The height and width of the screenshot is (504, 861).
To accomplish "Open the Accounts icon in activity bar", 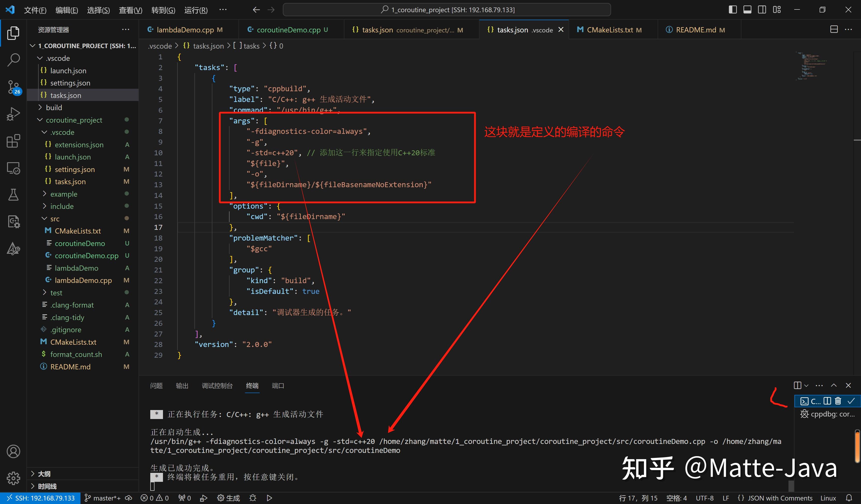I will pos(14,451).
